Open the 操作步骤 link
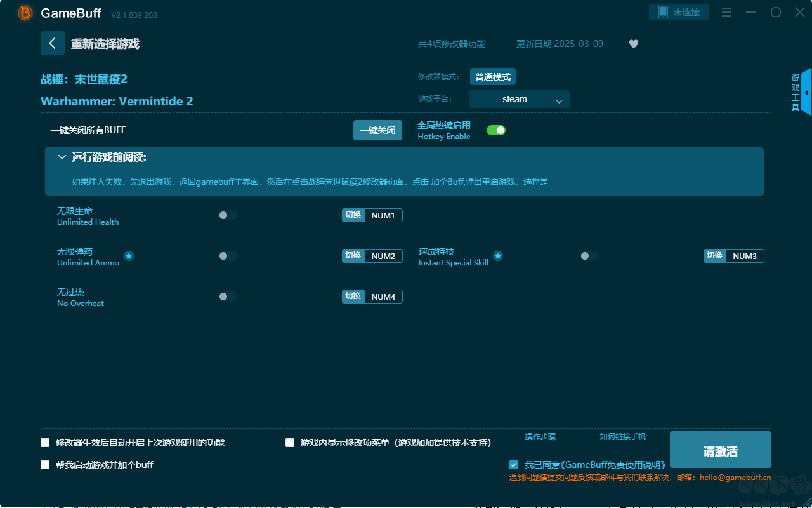This screenshot has height=508, width=812. (540, 437)
